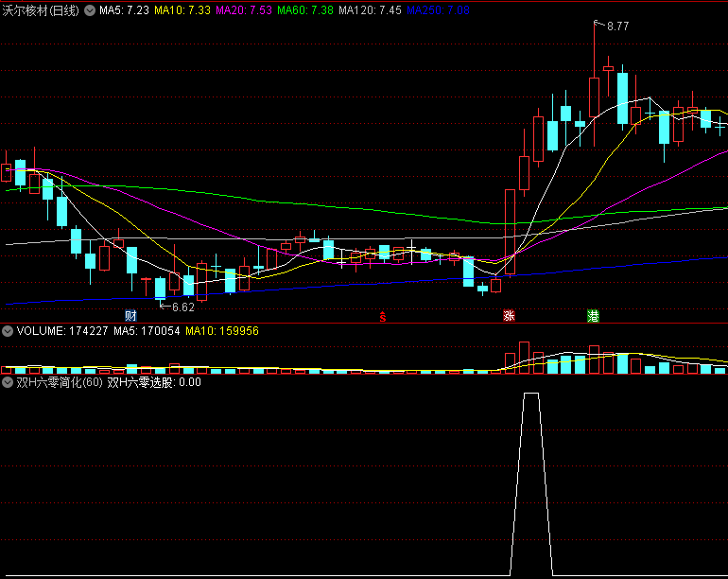Click the volume MA5: 170054 label
Screen dimensions: 728x579
coord(147,331)
